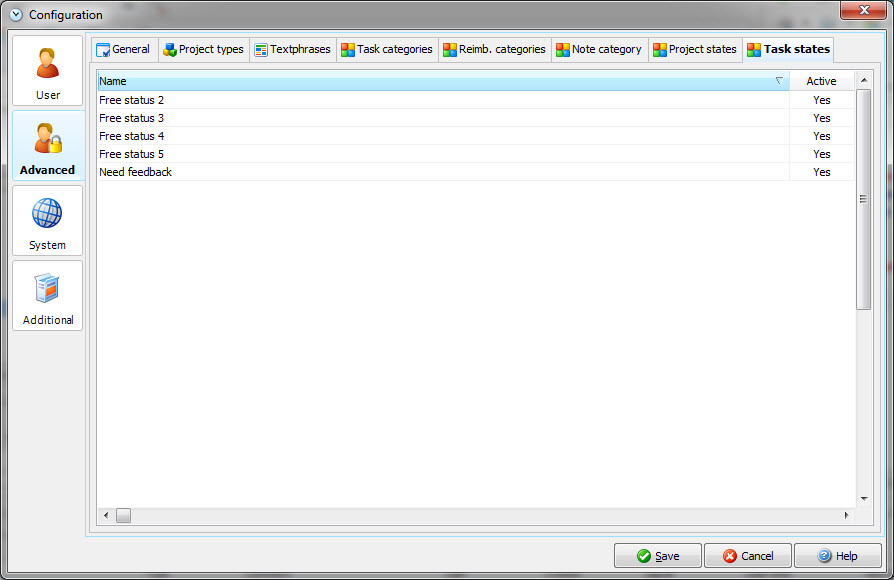Click the Help question mark icon

click(x=825, y=556)
